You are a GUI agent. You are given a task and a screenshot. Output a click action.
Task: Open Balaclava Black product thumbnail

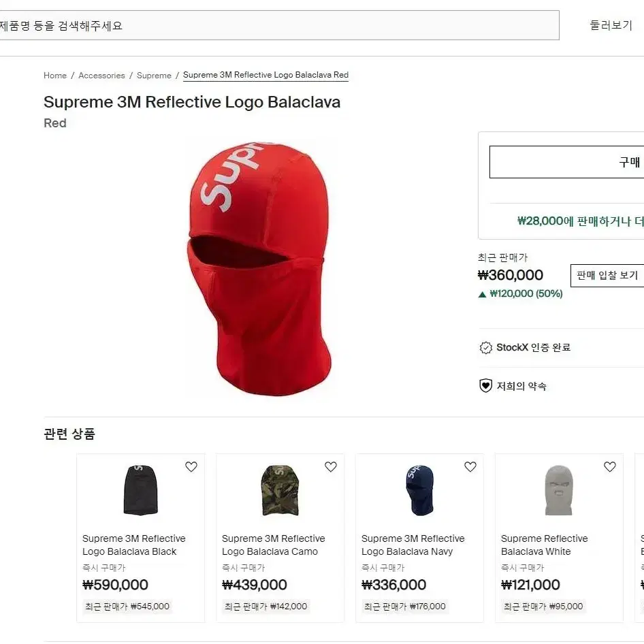click(141, 490)
